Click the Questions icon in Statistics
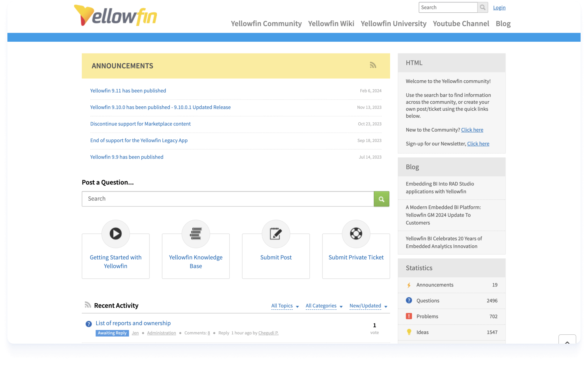 (409, 300)
